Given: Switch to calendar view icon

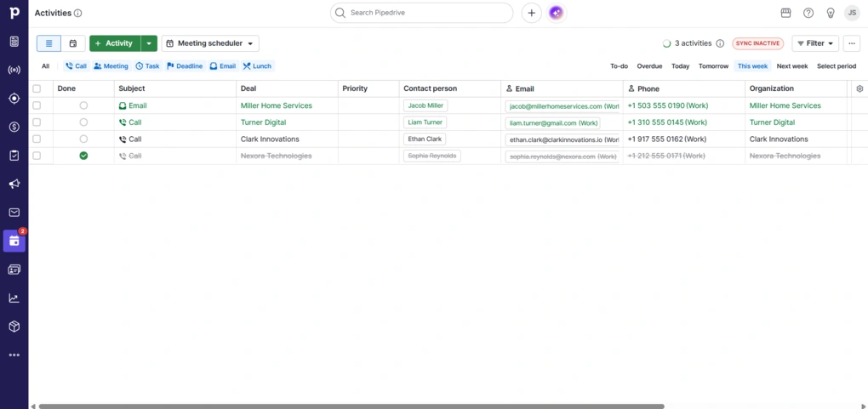Looking at the screenshot, I should click(73, 43).
